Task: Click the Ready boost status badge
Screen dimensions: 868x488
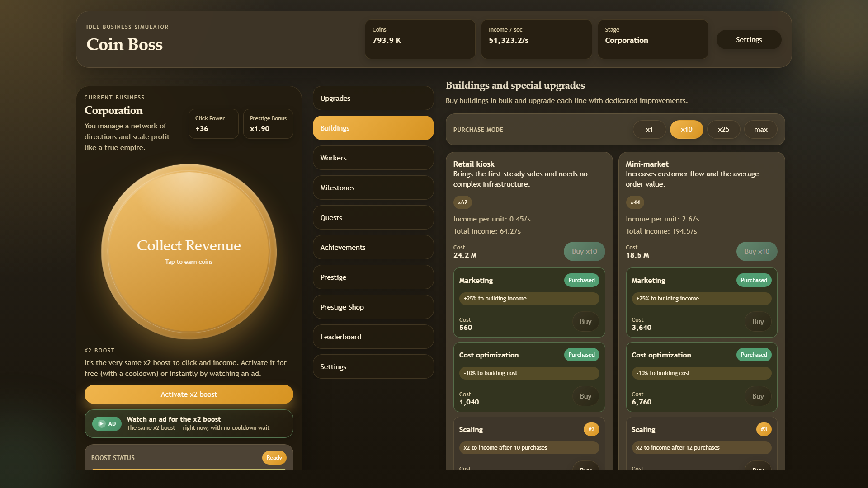Action: (274, 458)
